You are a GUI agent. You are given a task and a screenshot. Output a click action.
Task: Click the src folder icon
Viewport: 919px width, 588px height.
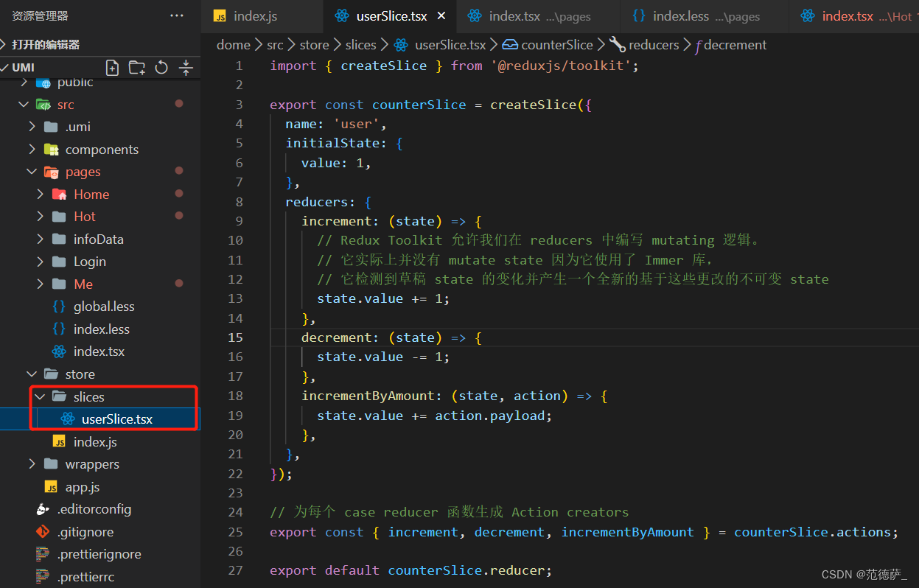point(43,105)
